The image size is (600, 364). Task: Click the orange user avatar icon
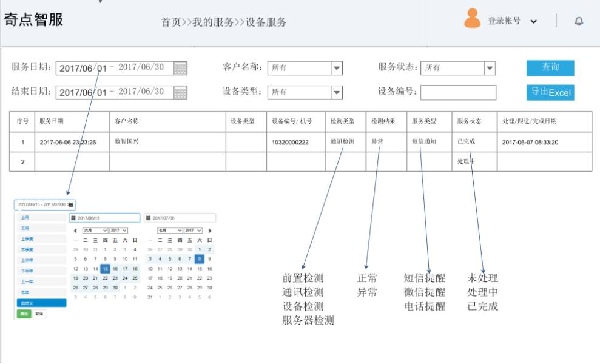click(x=472, y=19)
